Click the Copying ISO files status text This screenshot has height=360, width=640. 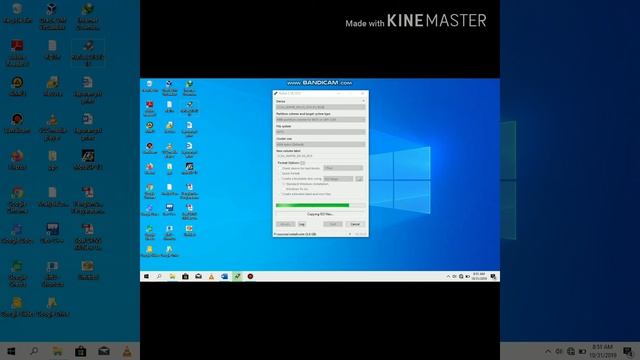320,214
